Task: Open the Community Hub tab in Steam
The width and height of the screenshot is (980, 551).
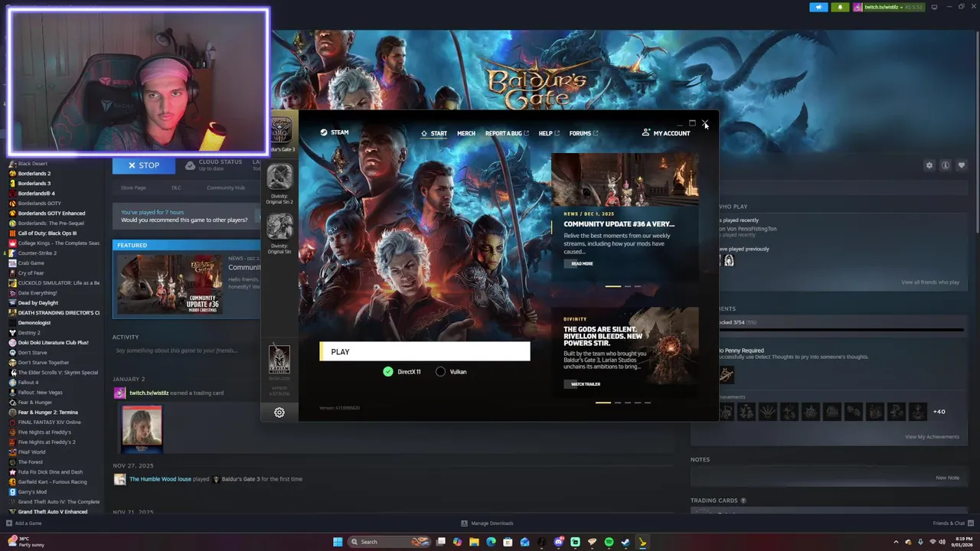Action: 226,187
